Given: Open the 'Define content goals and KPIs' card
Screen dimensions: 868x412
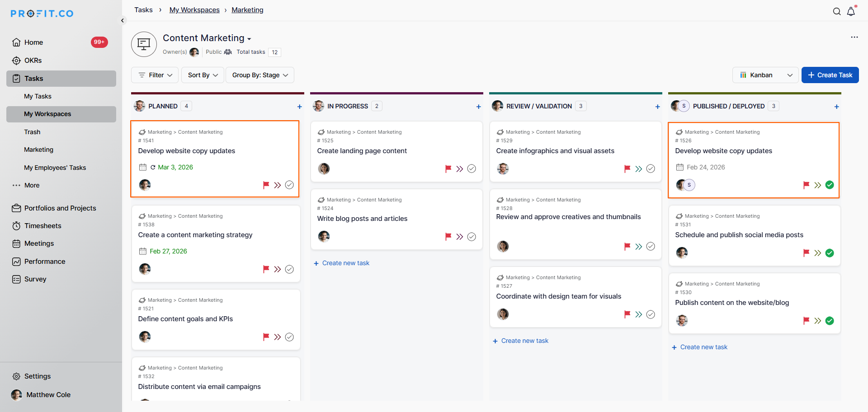Looking at the screenshot, I should point(185,319).
